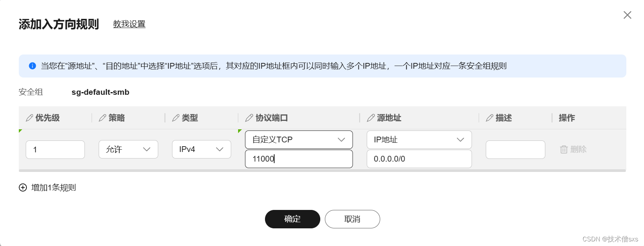The image size is (644, 246).
Task: Open the 自定义TCP protocol dropdown
Action: [x=299, y=140]
